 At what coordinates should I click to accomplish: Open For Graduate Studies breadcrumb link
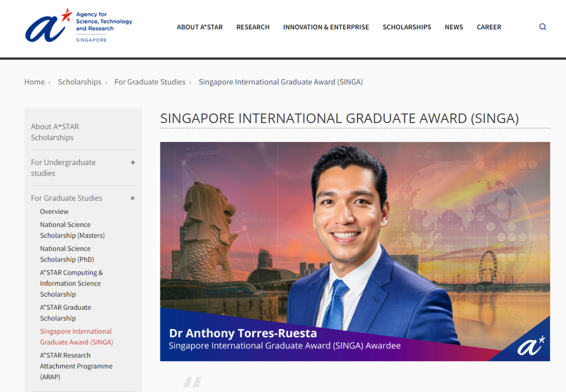(150, 82)
